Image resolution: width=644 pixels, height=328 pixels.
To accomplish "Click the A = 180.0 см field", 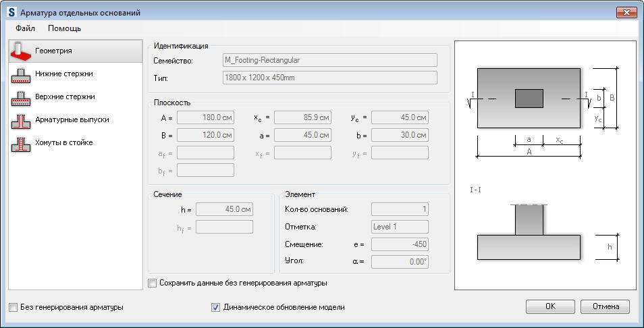I will click(205, 117).
